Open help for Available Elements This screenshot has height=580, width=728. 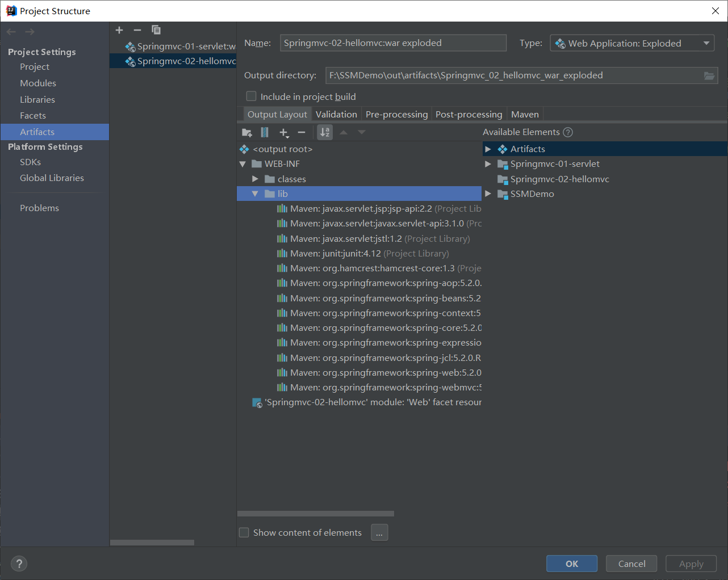568,132
